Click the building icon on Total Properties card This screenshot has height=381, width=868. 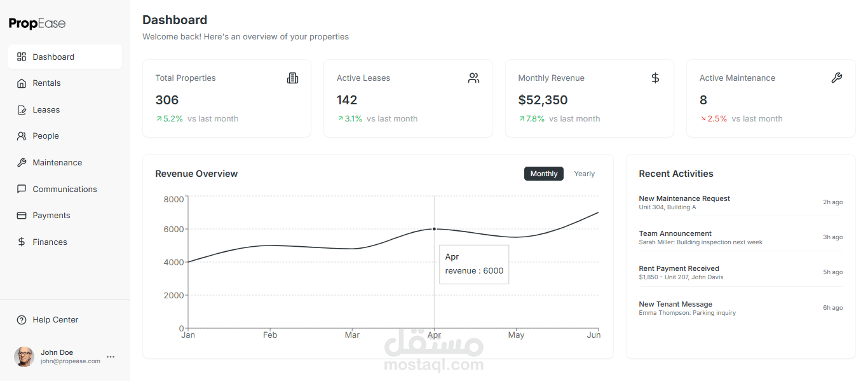pos(292,78)
